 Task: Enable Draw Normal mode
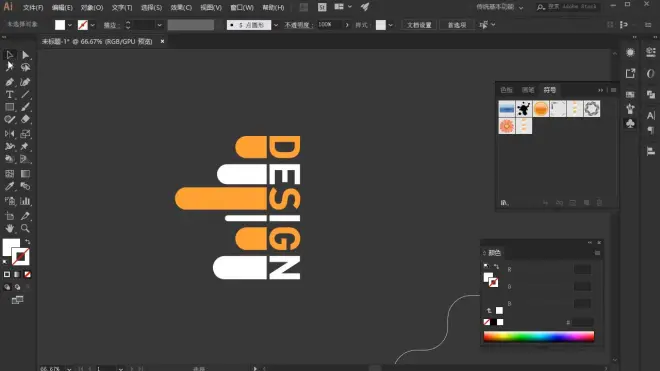pos(7,287)
